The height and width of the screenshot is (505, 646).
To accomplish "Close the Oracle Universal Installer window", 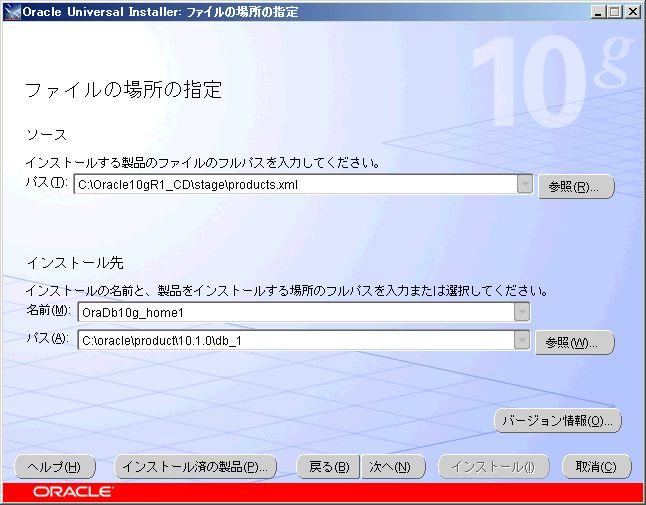I will click(x=632, y=12).
